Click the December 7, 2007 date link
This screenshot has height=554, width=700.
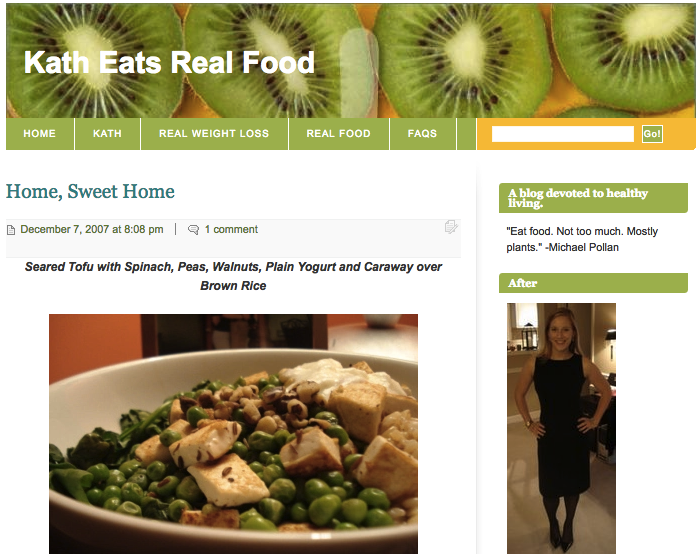pos(92,229)
